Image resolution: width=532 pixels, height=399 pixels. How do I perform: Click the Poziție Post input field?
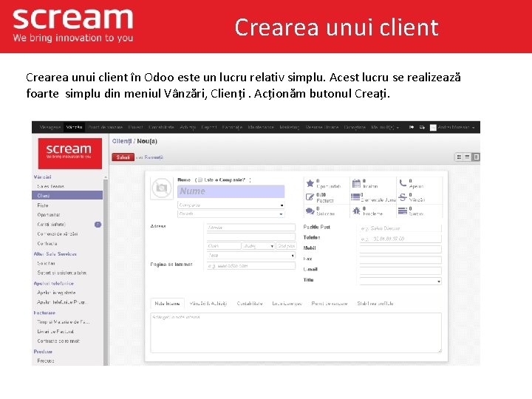point(400,228)
